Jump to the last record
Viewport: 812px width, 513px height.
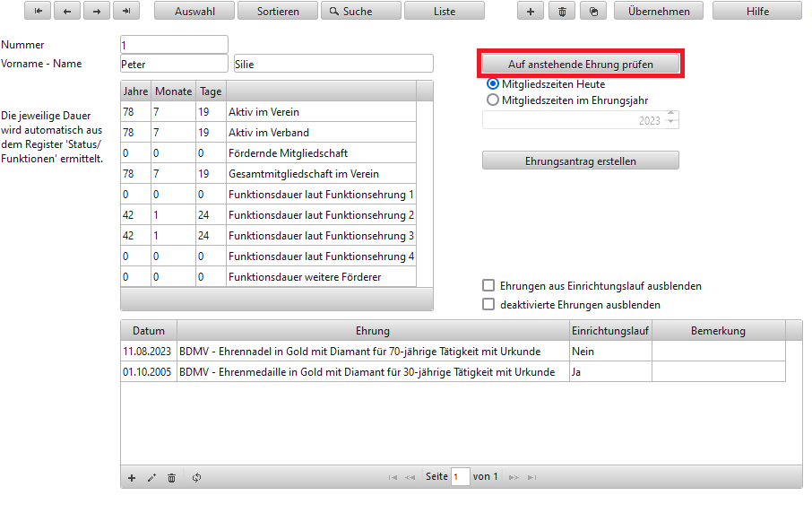coord(126,12)
